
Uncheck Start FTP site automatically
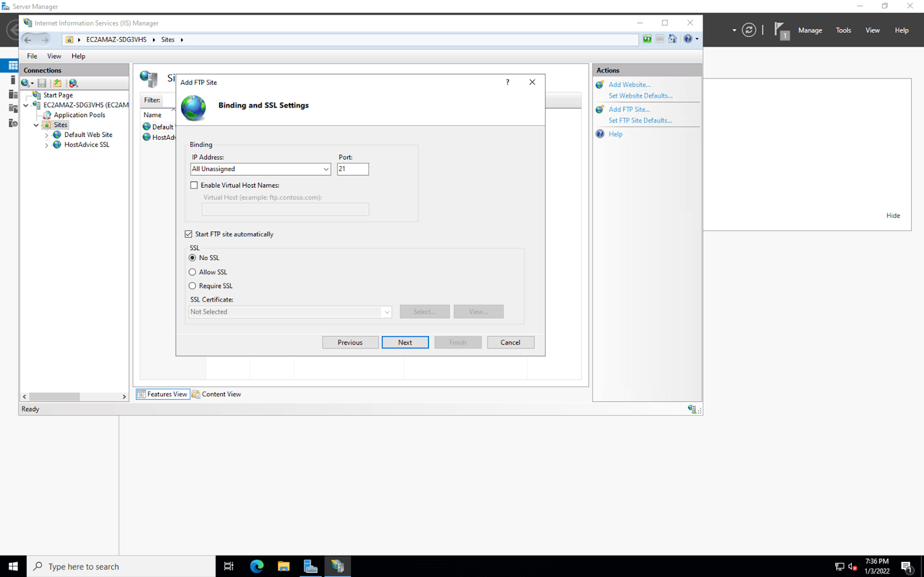[188, 234]
